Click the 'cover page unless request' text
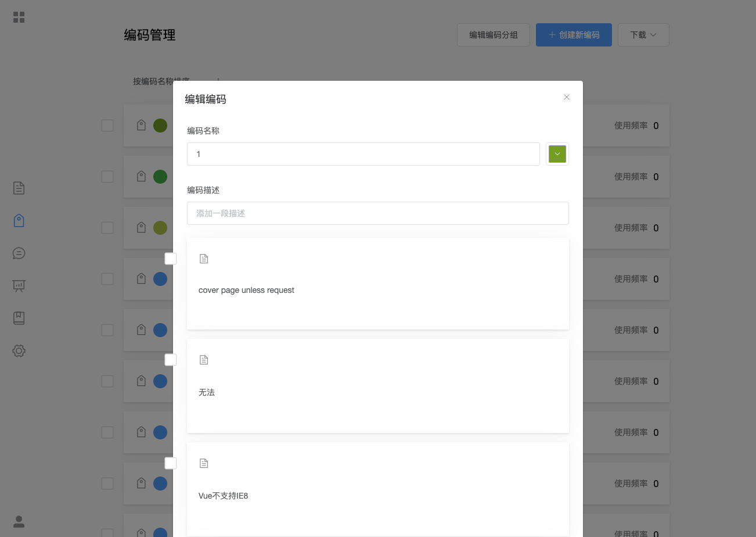The image size is (756, 537). pos(246,290)
